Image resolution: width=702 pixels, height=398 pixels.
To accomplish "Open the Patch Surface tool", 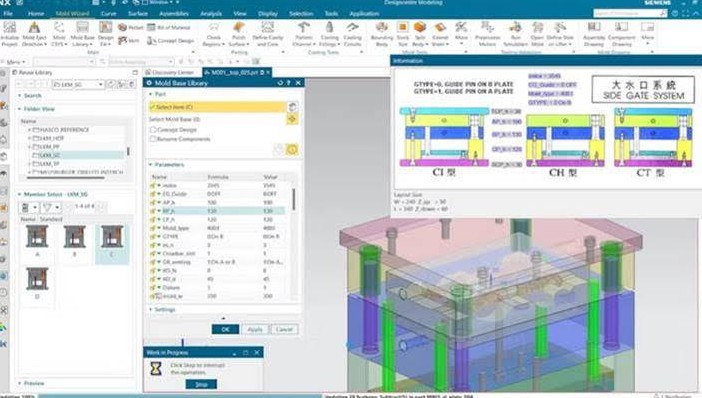I will [x=239, y=28].
